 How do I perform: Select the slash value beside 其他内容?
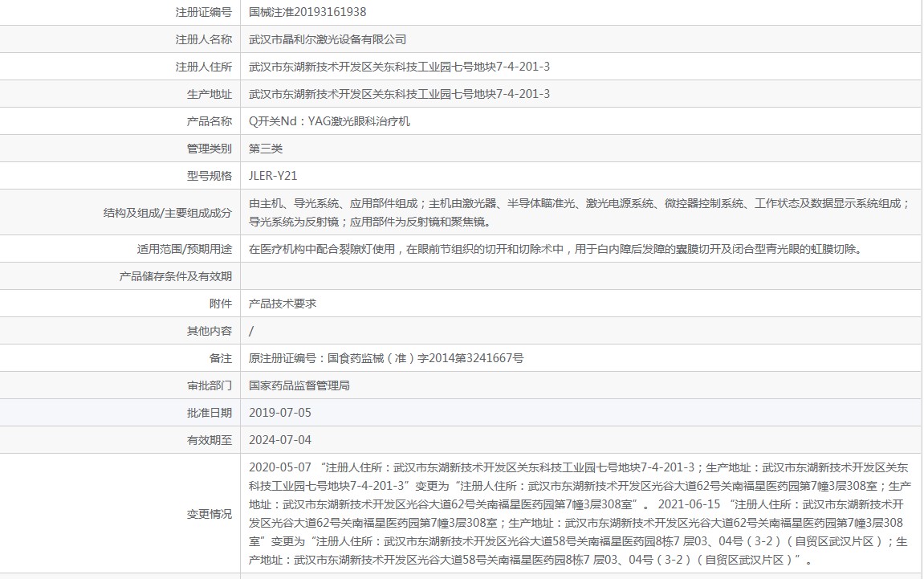[251, 331]
